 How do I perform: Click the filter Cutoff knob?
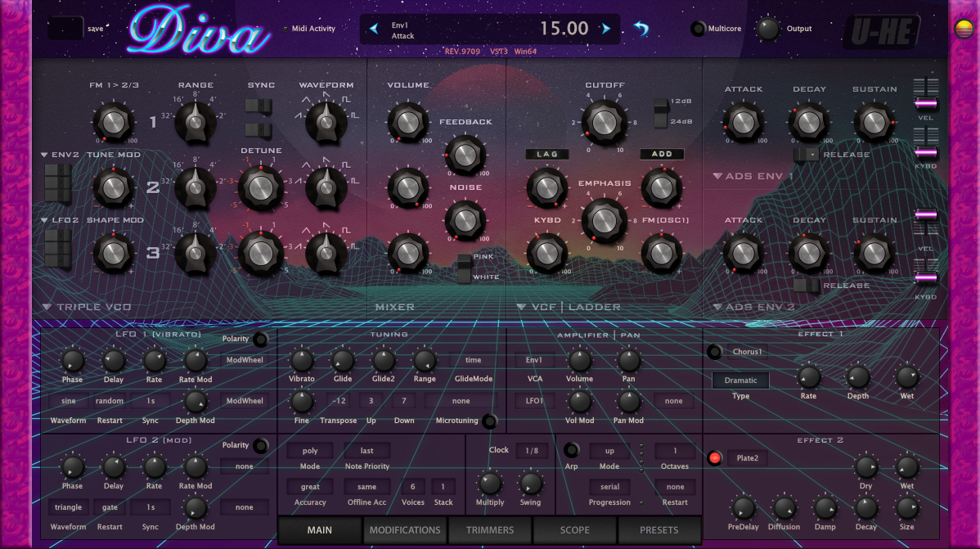click(x=604, y=123)
